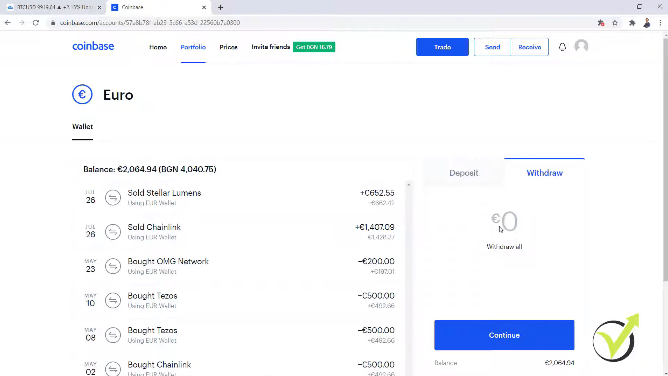Screen dimensions: 668x376
Task: Open the browser extensions puzzle icon
Action: point(632,23)
